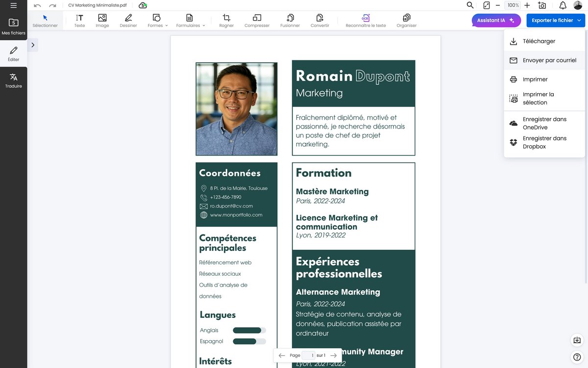Click the fit-to-page icon
The height and width of the screenshot is (368, 588).
point(487,5)
